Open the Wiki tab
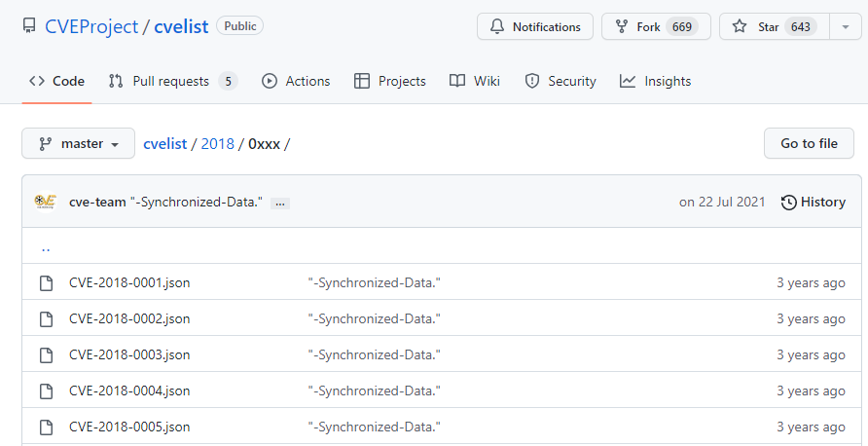This screenshot has width=868, height=446. (x=475, y=82)
